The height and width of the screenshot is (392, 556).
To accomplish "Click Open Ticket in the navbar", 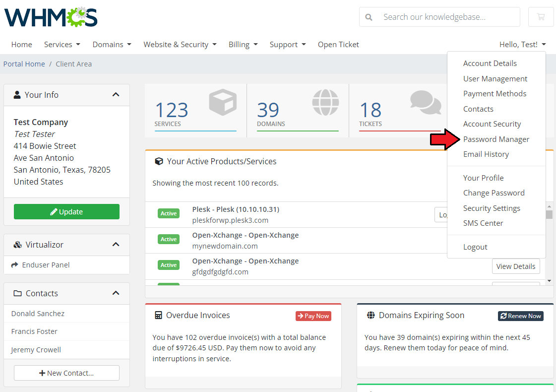I will click(338, 44).
